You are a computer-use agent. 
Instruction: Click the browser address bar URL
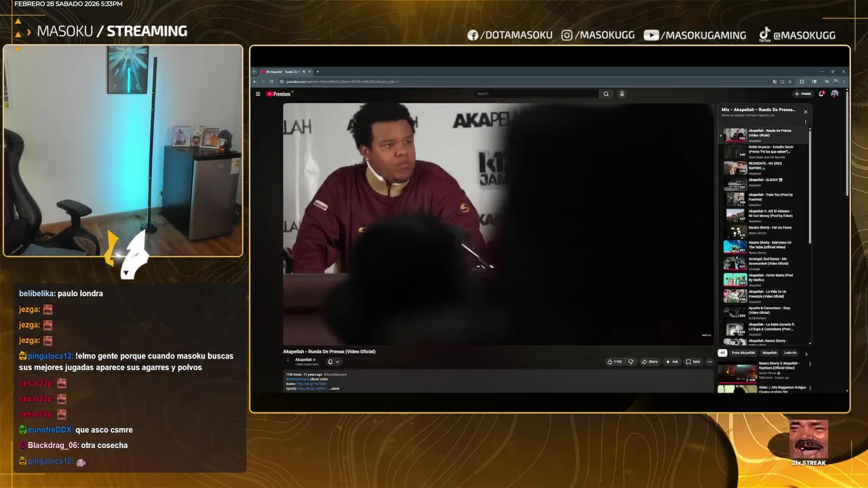(342, 81)
